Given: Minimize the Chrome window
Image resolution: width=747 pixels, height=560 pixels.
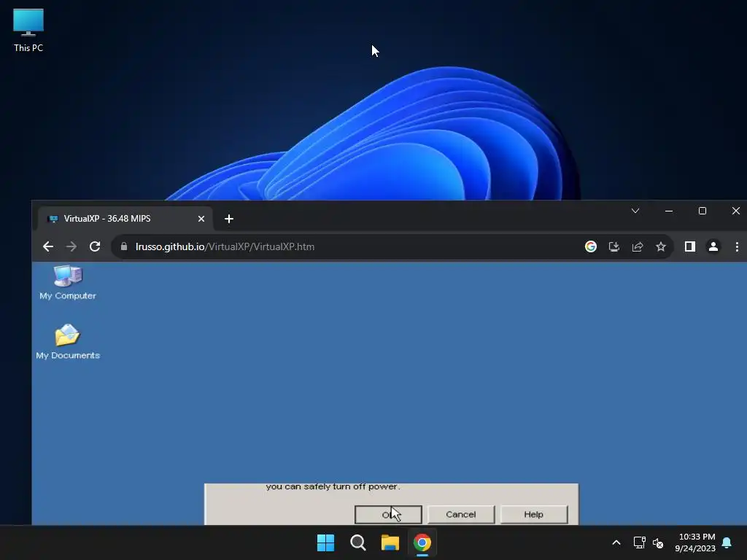Looking at the screenshot, I should (x=669, y=211).
